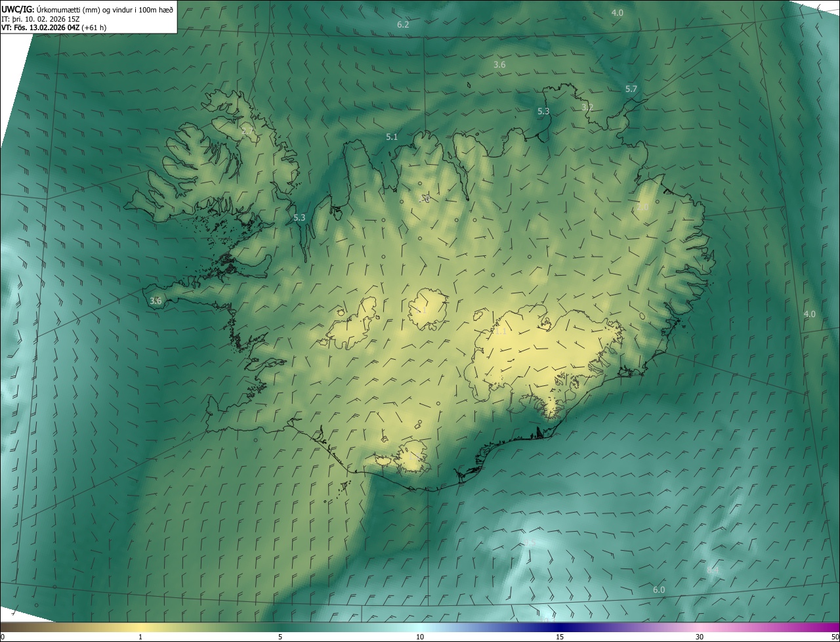Click the 6.0 value label over the southeast sea
The width and height of the screenshot is (840, 642).
(659, 589)
